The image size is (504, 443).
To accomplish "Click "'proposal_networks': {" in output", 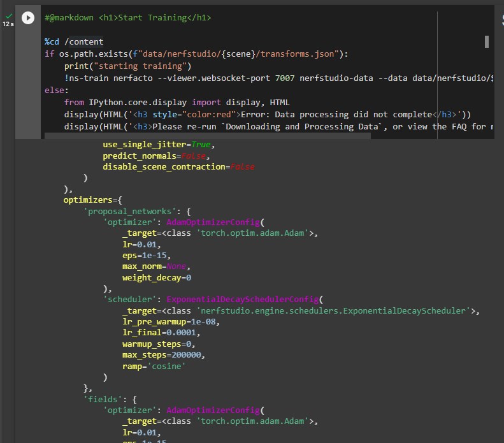I will (x=137, y=211).
